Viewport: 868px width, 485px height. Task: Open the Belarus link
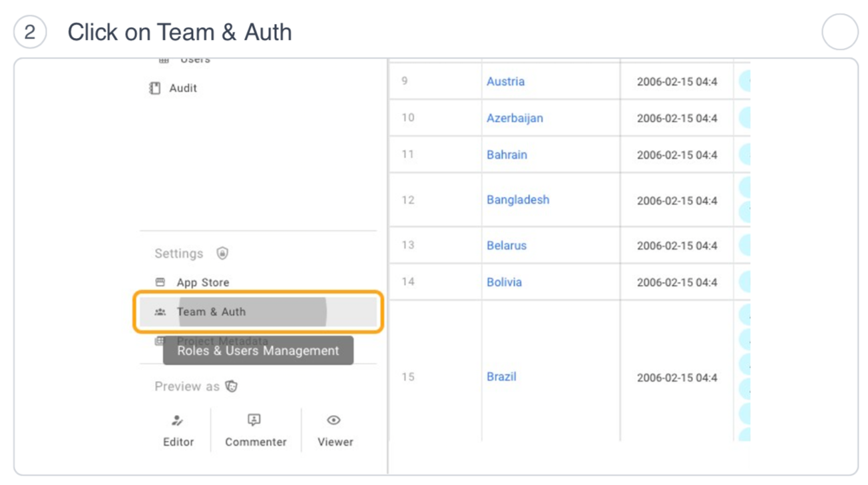507,245
